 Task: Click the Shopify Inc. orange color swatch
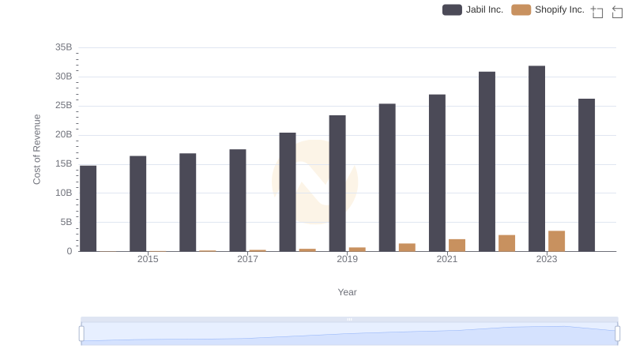(x=521, y=9)
